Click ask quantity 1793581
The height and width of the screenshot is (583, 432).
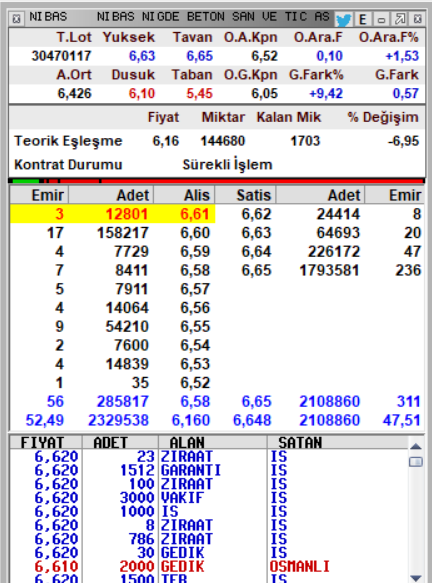pos(329,270)
